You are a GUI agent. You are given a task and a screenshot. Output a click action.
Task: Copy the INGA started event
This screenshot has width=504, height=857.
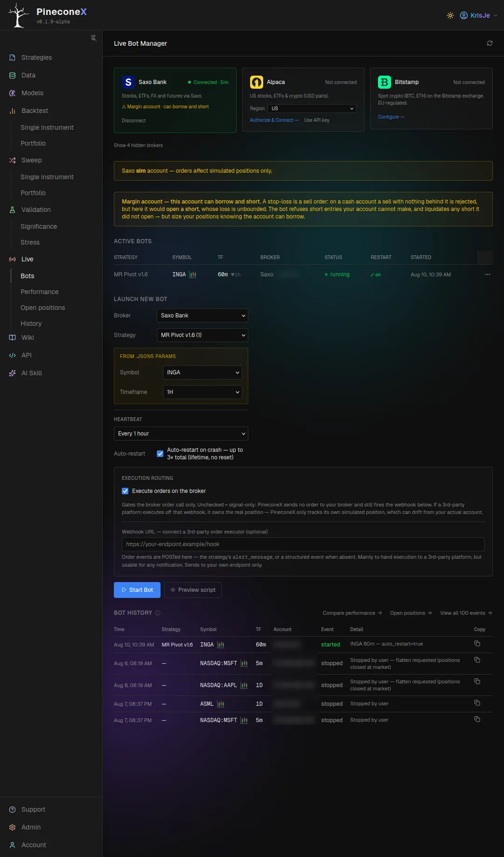click(x=477, y=644)
